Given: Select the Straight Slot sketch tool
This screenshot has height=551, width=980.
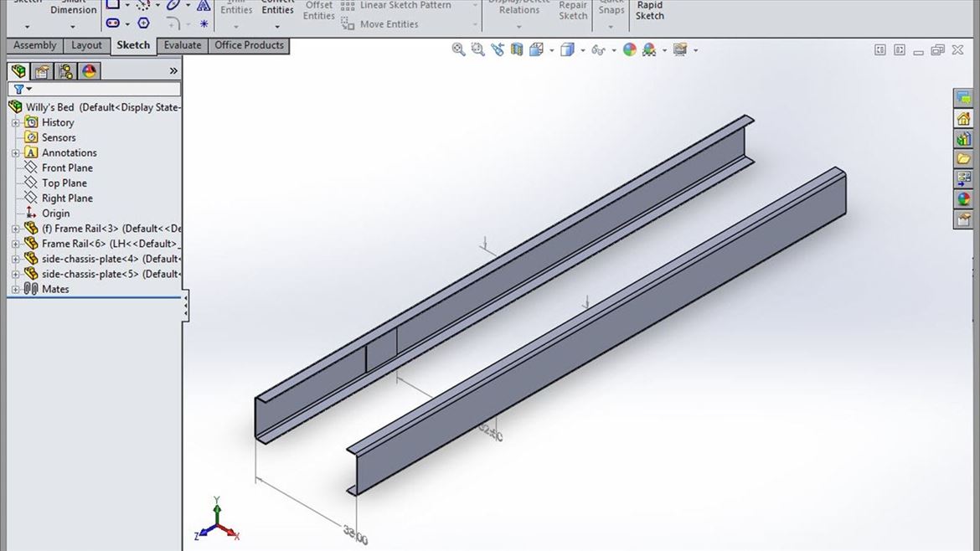Looking at the screenshot, I should pos(112,23).
